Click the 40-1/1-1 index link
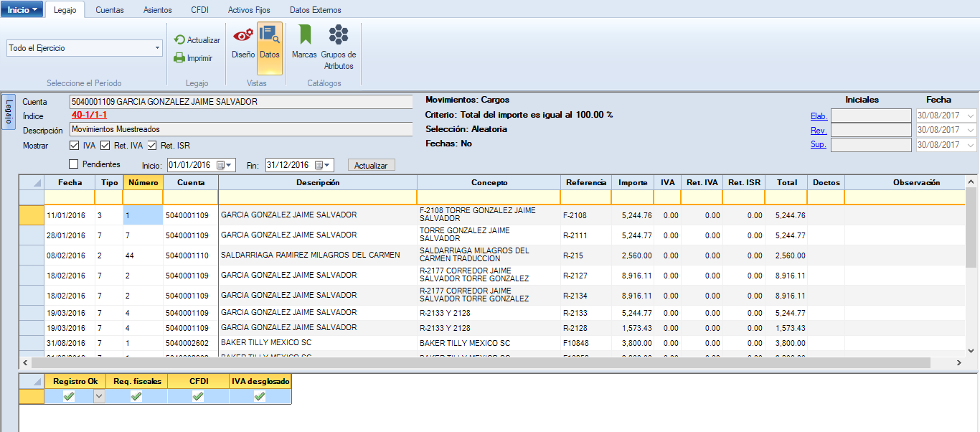The image size is (980, 432). coord(89,115)
